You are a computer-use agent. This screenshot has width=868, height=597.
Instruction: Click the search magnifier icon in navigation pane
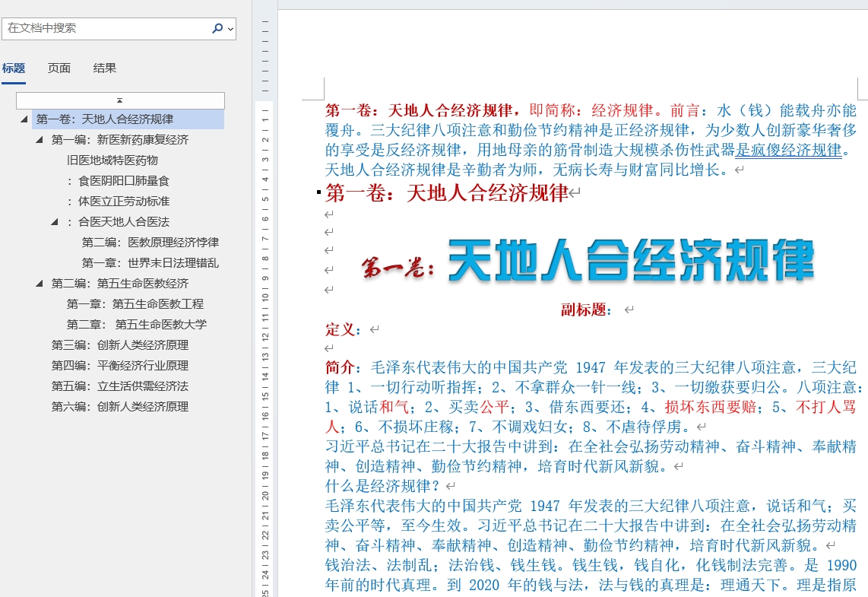click(217, 28)
